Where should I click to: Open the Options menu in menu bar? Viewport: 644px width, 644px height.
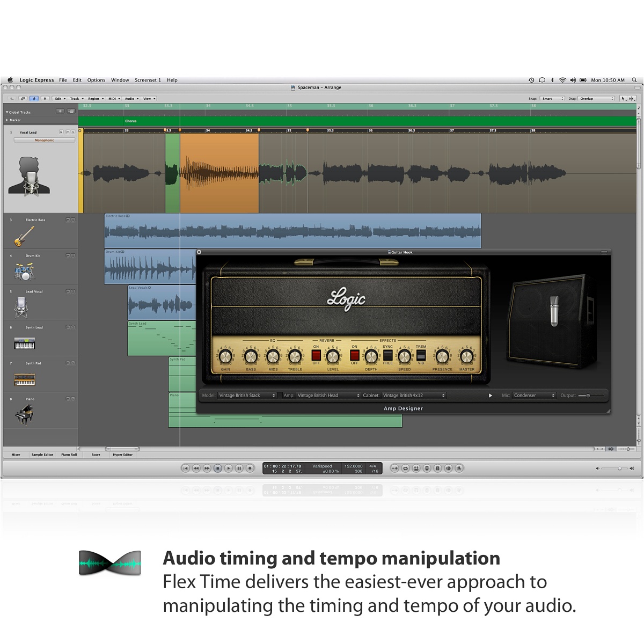(x=96, y=80)
